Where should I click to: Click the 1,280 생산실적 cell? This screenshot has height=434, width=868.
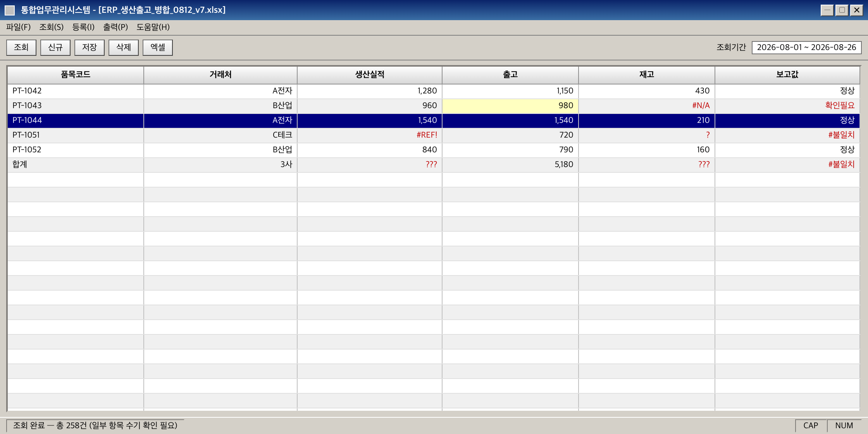point(370,91)
